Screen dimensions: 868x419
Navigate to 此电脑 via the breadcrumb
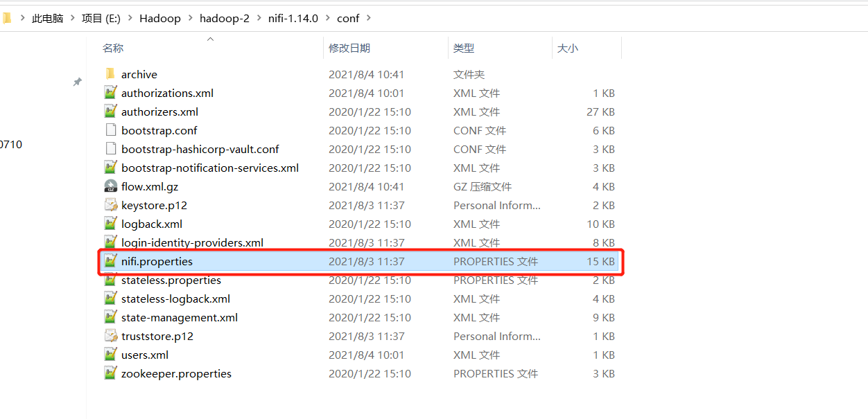(x=46, y=19)
